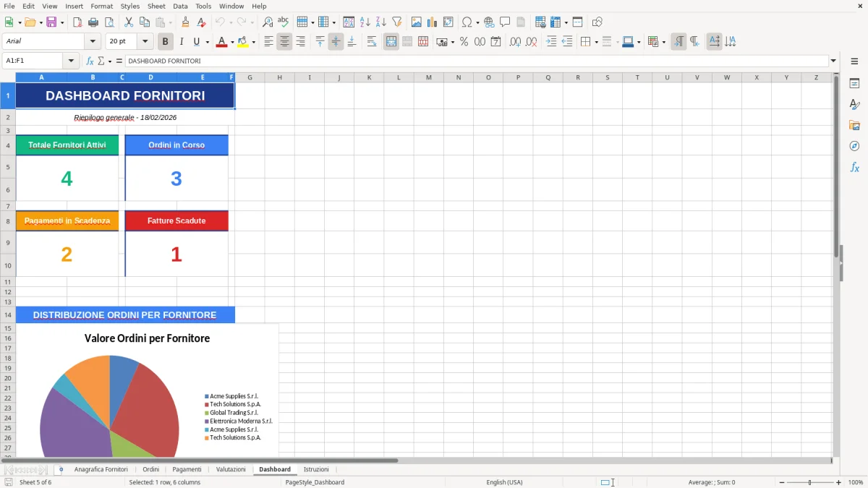Toggle bold formatting
868x488 pixels.
[x=165, y=41]
